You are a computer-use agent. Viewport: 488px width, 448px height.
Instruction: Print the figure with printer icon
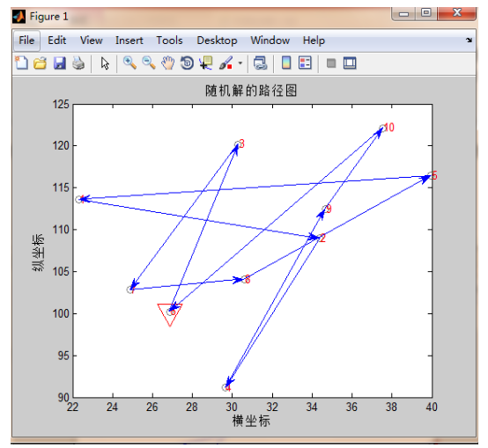[78, 63]
